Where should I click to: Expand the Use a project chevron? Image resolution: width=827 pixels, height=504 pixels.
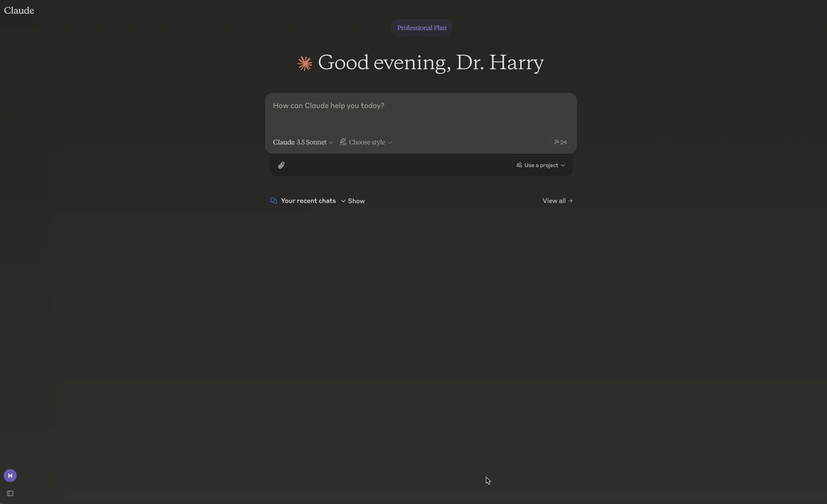(563, 165)
